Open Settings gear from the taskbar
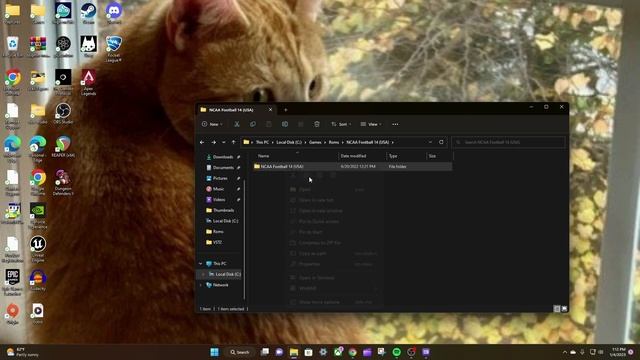The image size is (640, 360). [323, 352]
